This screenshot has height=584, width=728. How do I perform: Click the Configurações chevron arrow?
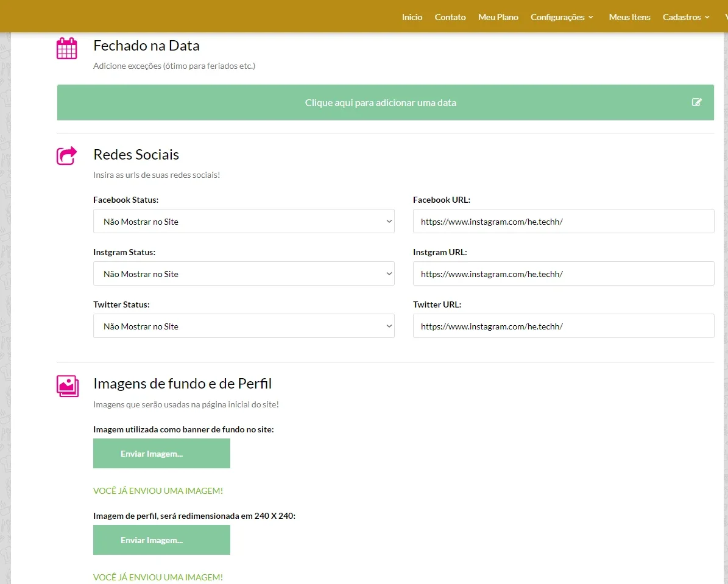pos(590,17)
